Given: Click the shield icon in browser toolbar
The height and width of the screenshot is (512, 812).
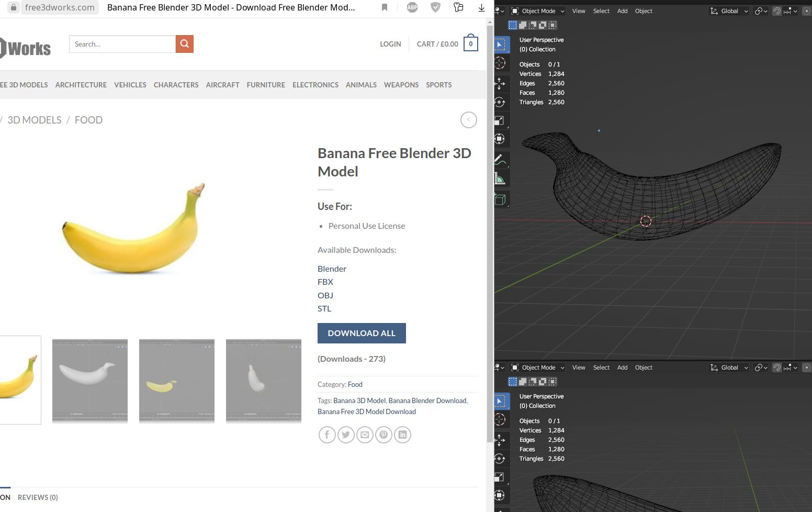Looking at the screenshot, I should pyautogui.click(x=435, y=7).
